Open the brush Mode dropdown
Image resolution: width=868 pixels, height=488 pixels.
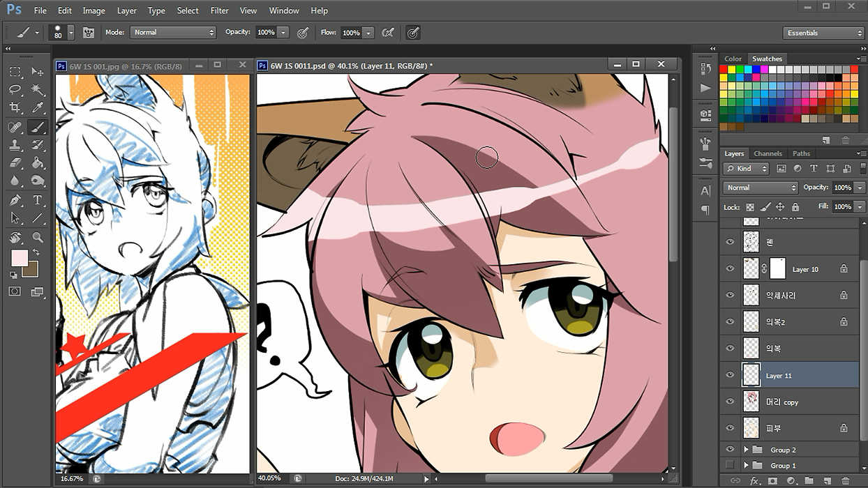coord(173,33)
